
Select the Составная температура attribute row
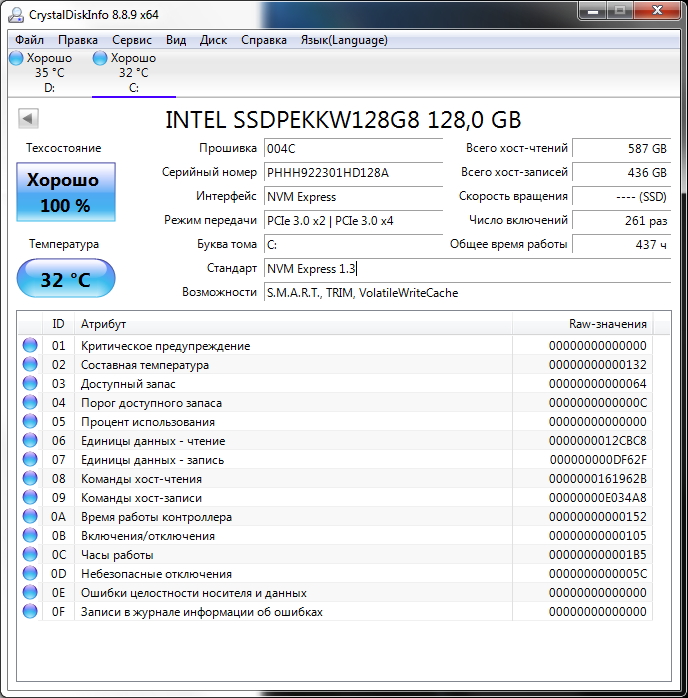point(335,365)
